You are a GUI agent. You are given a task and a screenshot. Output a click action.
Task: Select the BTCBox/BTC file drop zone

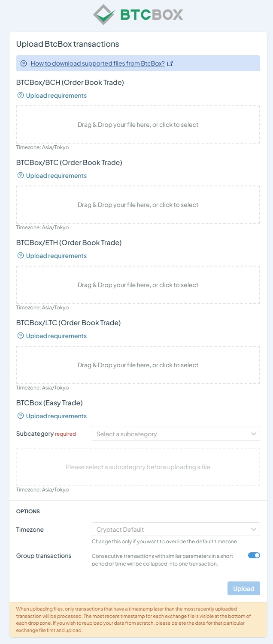click(138, 205)
